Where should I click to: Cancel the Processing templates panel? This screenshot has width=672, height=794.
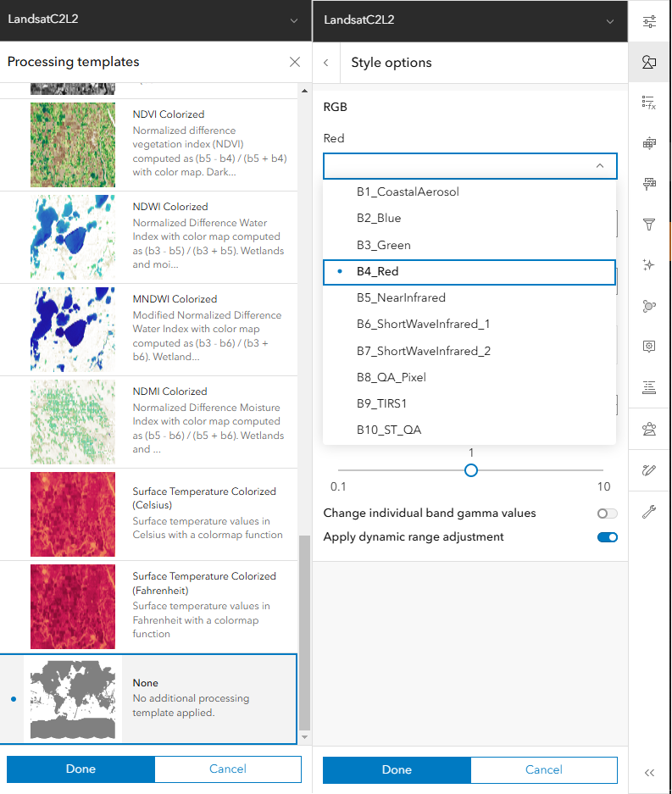227,769
